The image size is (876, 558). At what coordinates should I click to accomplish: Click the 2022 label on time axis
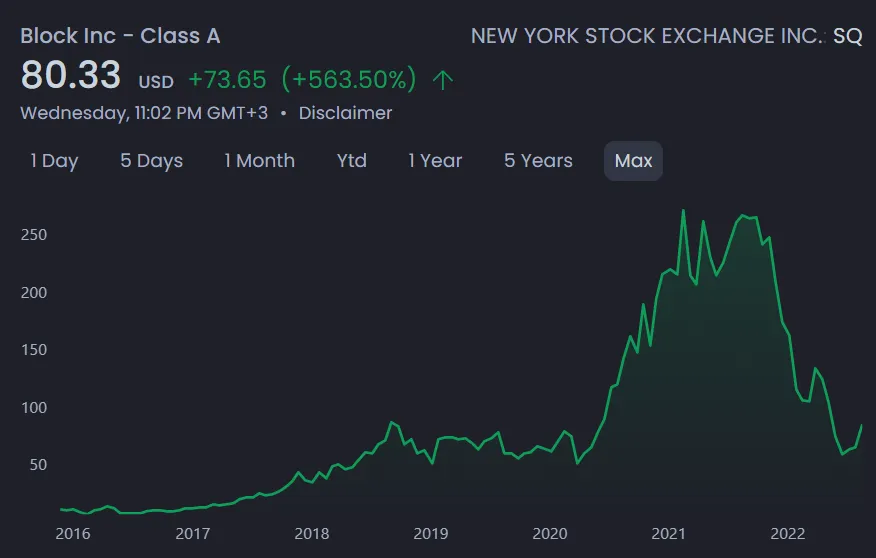[788, 534]
